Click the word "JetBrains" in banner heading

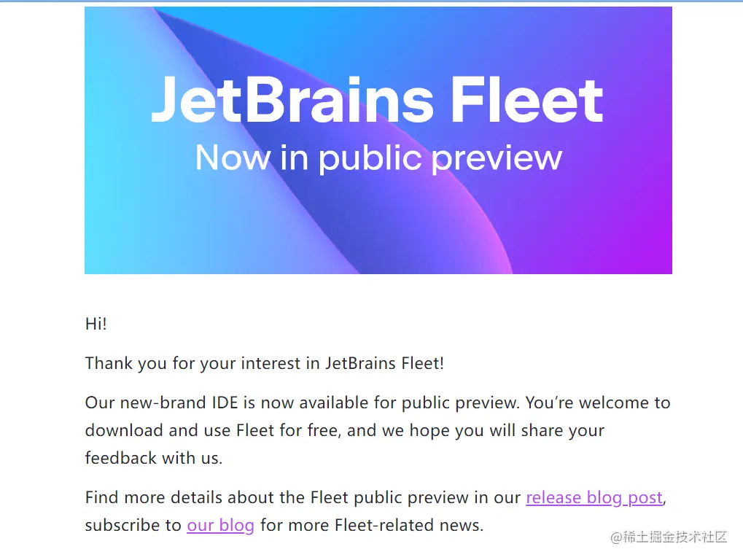(292, 101)
